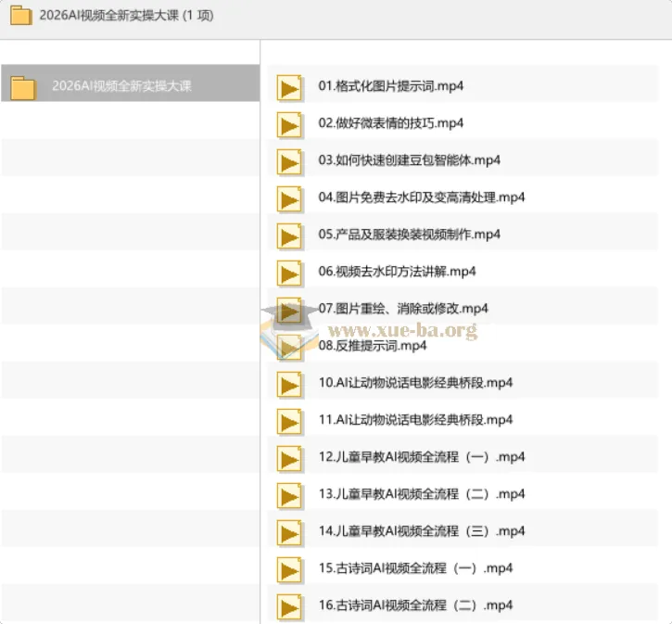This screenshot has height=624, width=672.
Task: Click the video icon for 05.产品及服装换装视频制作.mp4
Action: [289, 236]
